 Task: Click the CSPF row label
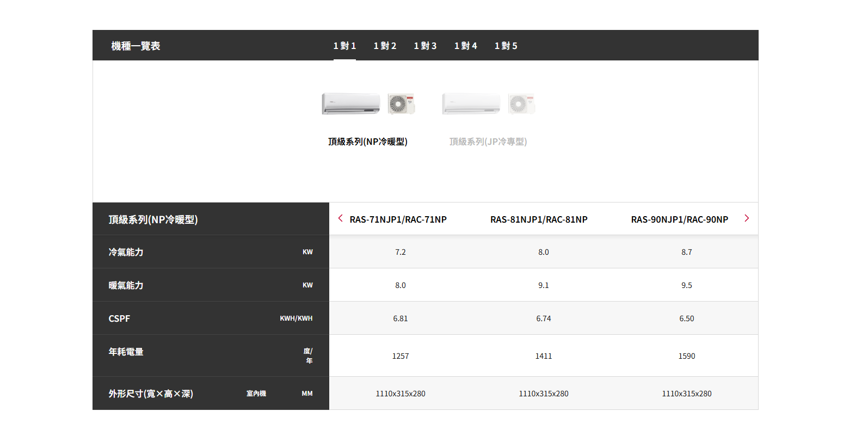119,318
